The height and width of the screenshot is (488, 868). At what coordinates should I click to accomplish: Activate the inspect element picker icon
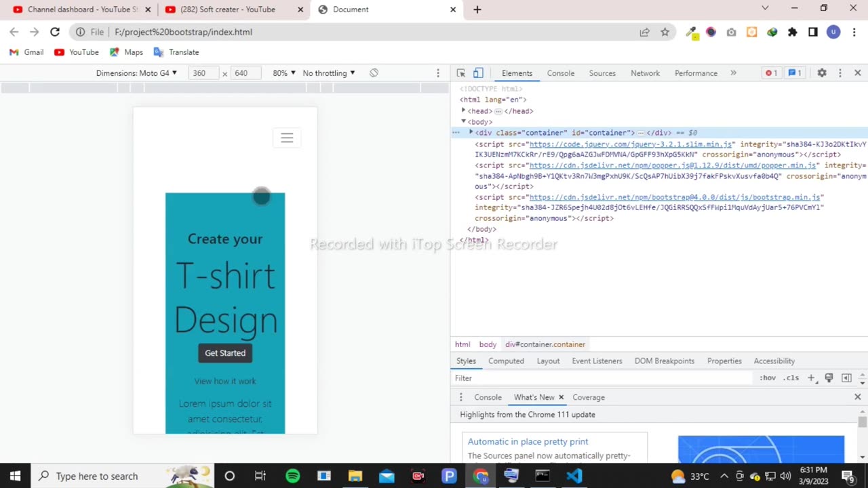point(461,73)
